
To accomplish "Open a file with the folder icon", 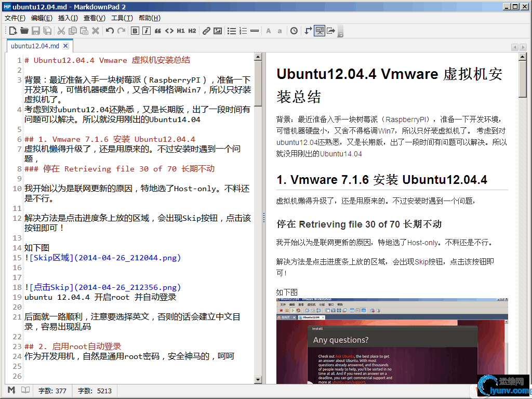I will [x=24, y=31].
